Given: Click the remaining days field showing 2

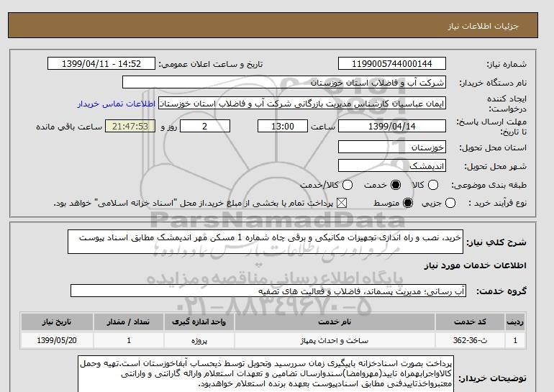Looking at the screenshot, I should coord(205,126).
